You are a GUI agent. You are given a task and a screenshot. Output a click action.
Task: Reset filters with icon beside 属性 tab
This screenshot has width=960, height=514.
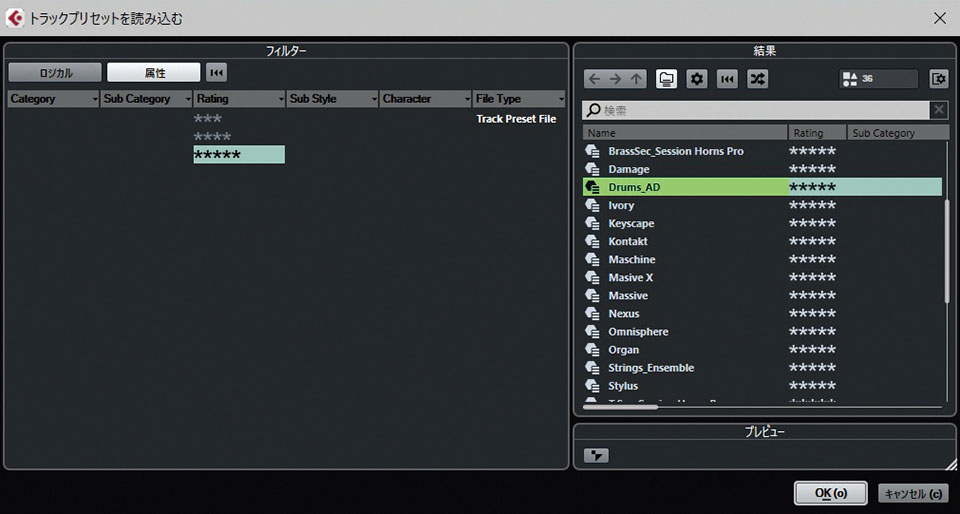point(216,72)
